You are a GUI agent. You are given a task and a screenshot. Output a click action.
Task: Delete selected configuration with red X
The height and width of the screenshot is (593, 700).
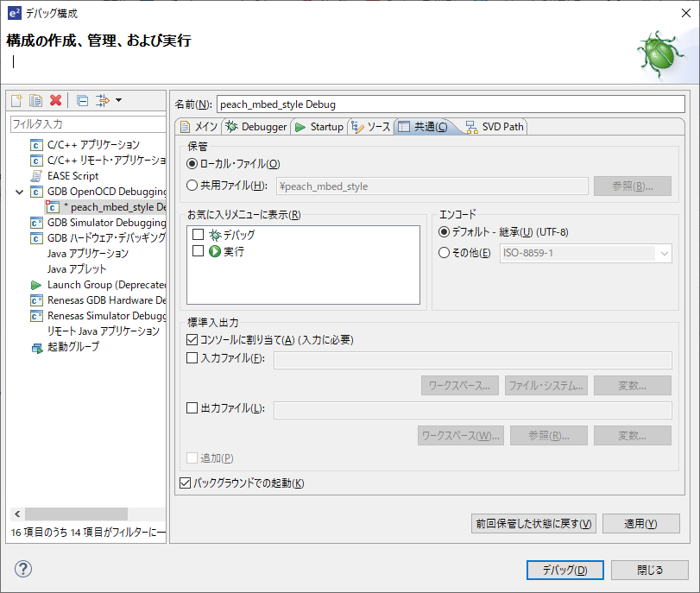pyautogui.click(x=56, y=100)
